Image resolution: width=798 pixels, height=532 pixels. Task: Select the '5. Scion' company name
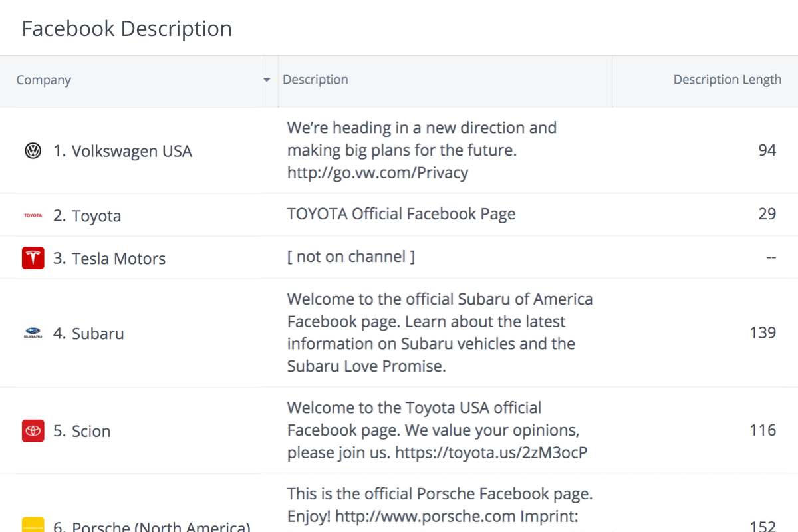82,431
